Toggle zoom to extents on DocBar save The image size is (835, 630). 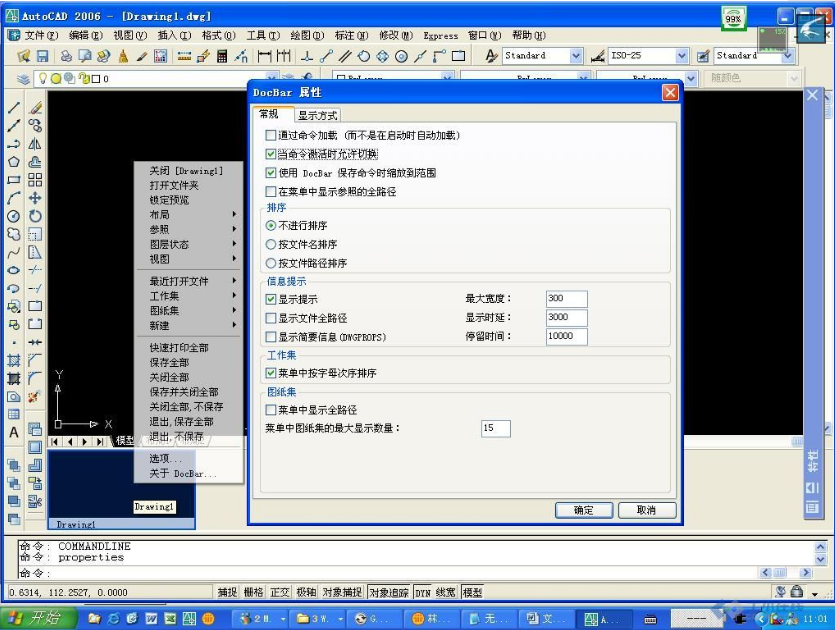[271, 173]
